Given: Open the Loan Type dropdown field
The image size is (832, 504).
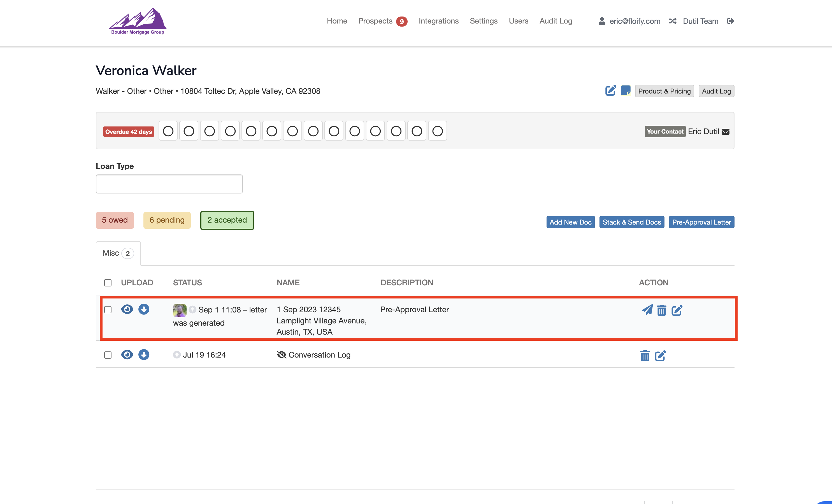Looking at the screenshot, I should click(169, 184).
